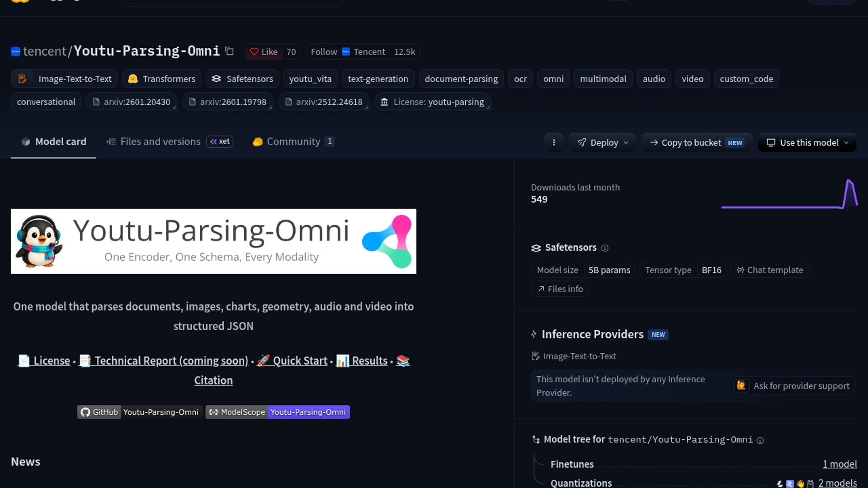
Task: Expand the arxiv:2512.24618 paper tag
Action: click(324, 102)
